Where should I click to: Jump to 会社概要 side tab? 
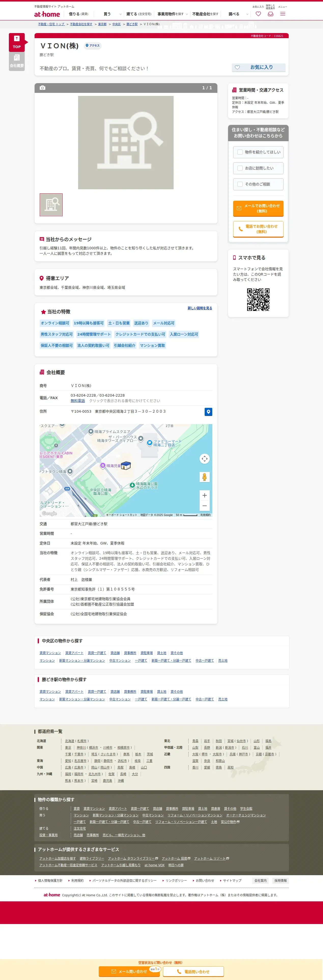point(17,61)
